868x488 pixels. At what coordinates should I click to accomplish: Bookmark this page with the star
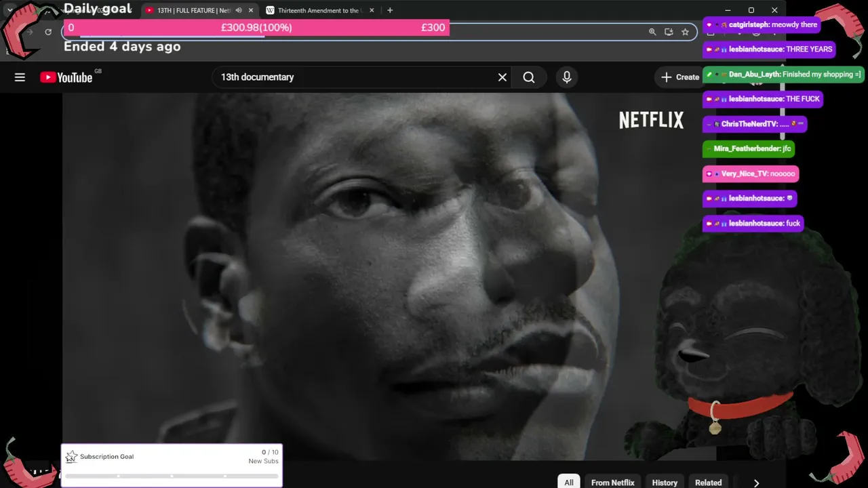click(x=685, y=32)
